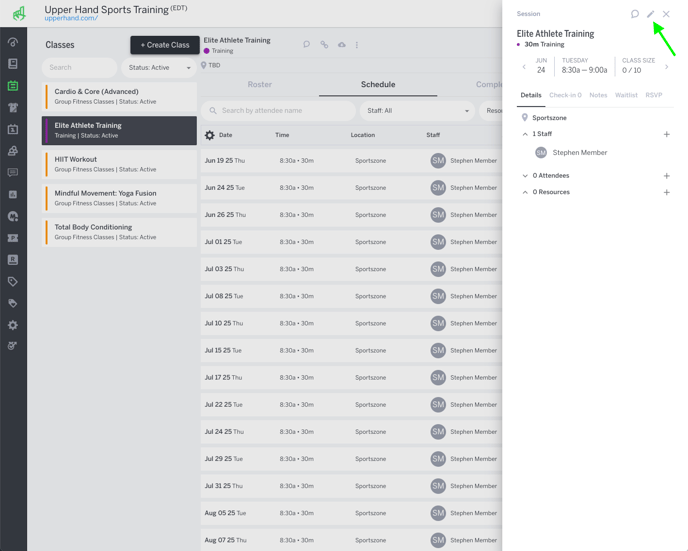Click the P ticket icon in sidebar
This screenshot has width=688, height=551.
click(13, 238)
